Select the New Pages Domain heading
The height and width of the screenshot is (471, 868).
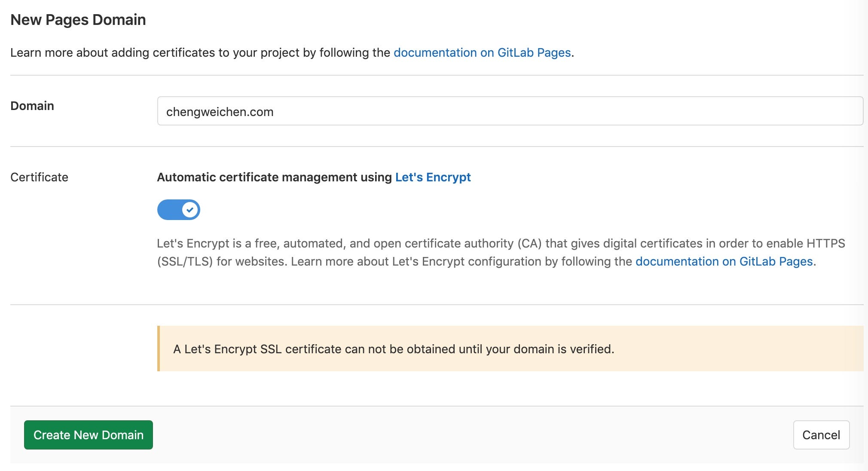pos(78,20)
